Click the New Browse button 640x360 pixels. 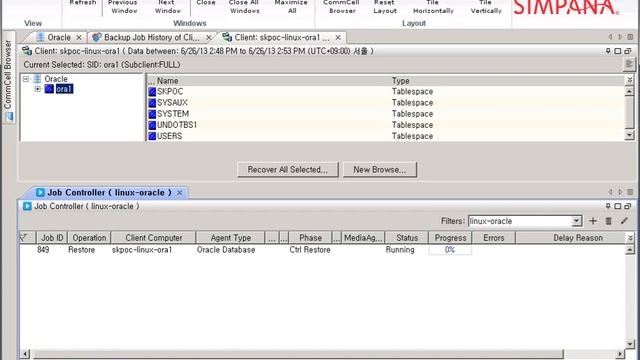coord(380,169)
